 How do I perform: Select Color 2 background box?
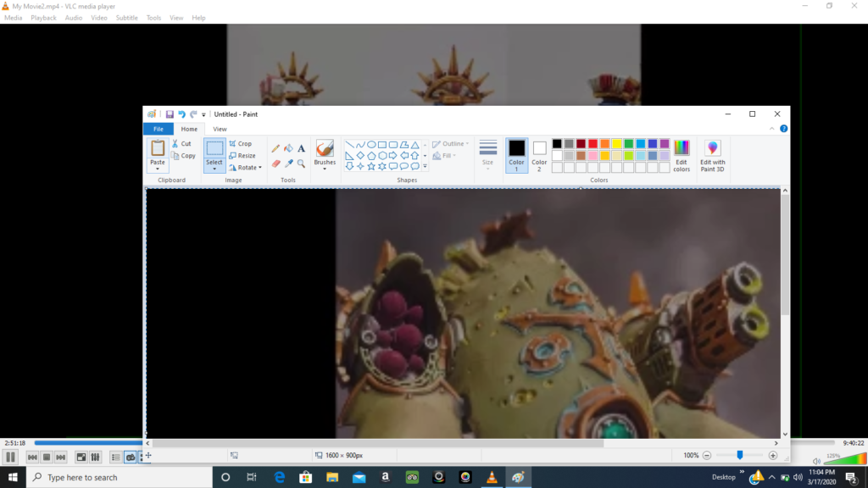pos(539,155)
